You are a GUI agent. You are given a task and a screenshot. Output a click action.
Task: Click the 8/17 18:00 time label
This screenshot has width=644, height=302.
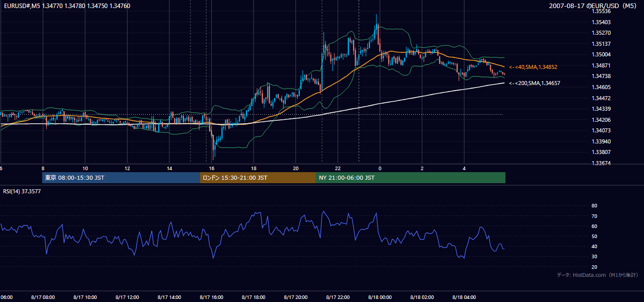coord(253,297)
